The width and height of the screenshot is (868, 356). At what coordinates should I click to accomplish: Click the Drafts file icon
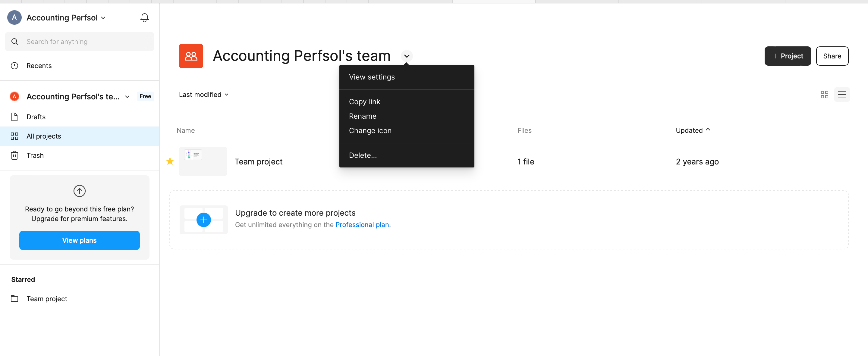pos(14,117)
